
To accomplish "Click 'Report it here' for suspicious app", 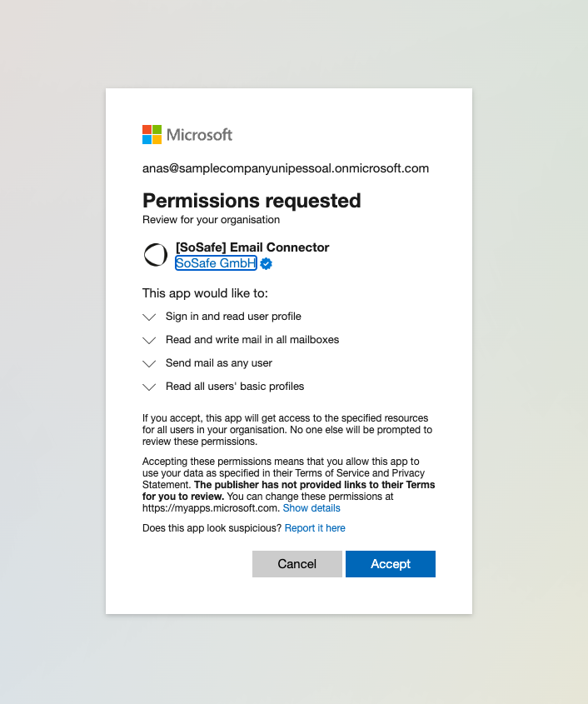I will pos(315,527).
